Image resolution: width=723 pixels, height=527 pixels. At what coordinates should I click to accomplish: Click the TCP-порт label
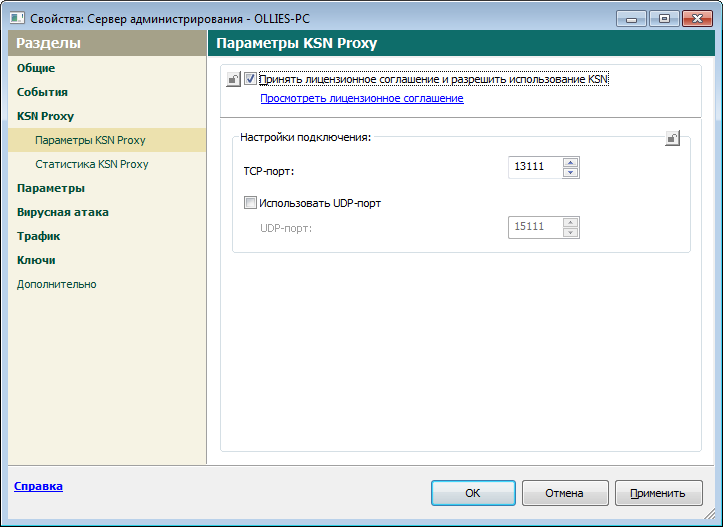tap(269, 171)
